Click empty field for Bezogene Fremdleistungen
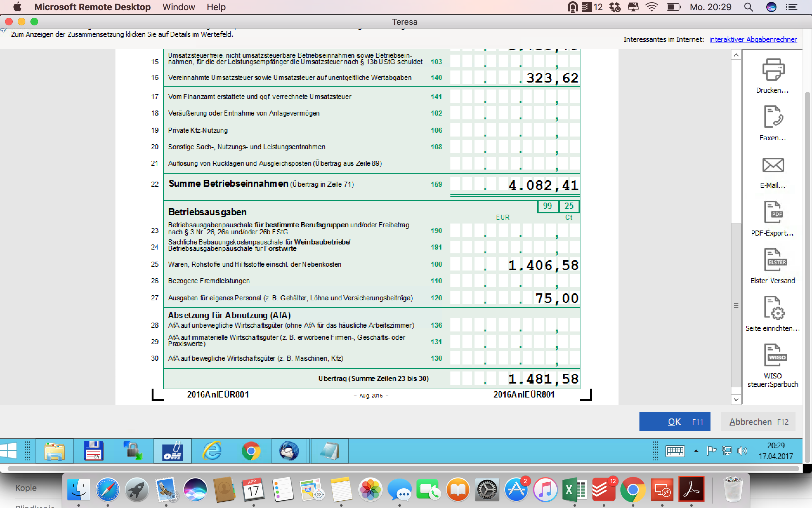Image resolution: width=812 pixels, height=508 pixels. (x=515, y=281)
